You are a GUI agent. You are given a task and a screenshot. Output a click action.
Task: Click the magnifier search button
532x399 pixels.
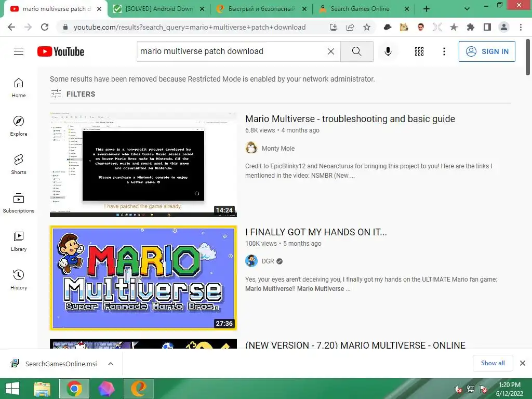tap(356, 51)
